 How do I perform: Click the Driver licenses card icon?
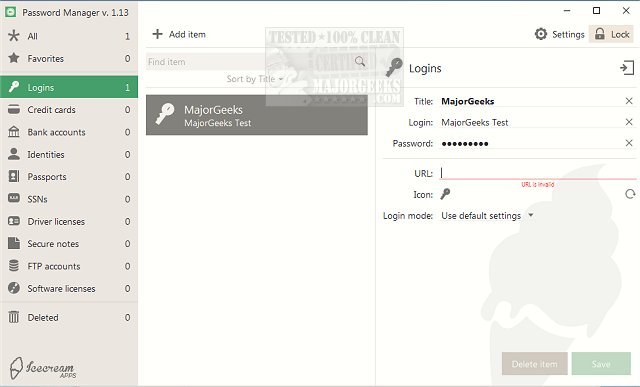(x=13, y=221)
